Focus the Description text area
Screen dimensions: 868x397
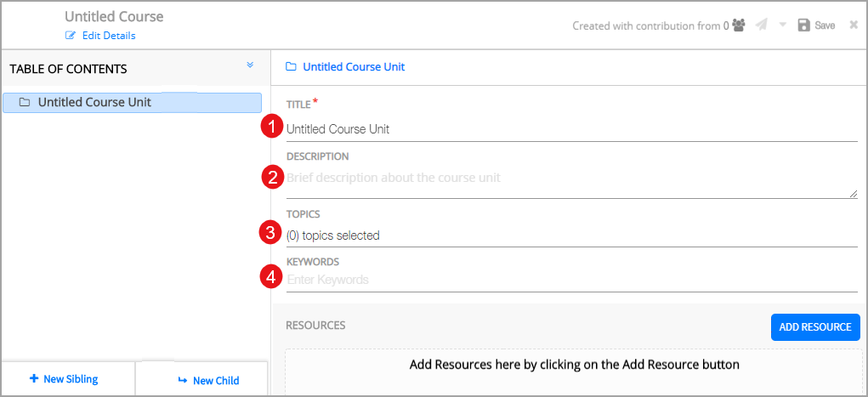click(x=571, y=179)
